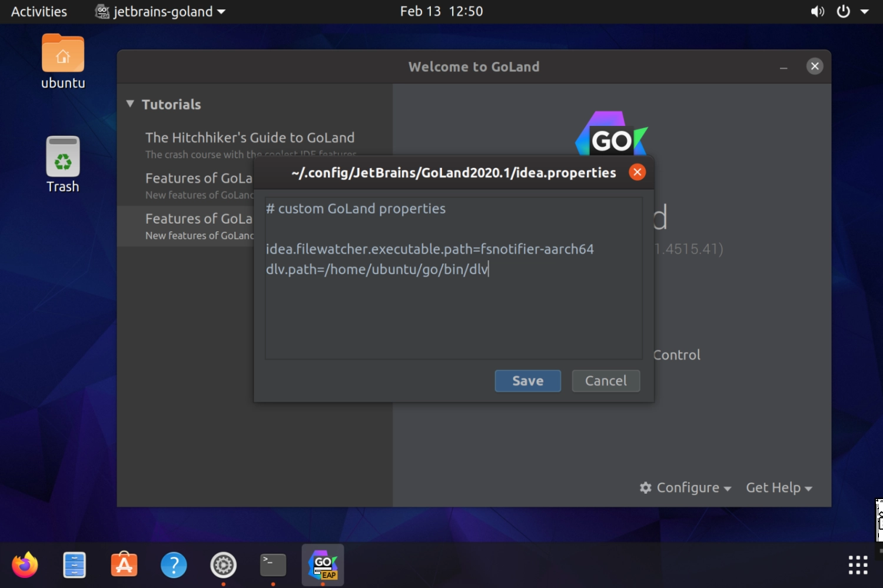Viewport: 883px width, 588px height.
Task: Click the Configure gear icon
Action: point(646,488)
